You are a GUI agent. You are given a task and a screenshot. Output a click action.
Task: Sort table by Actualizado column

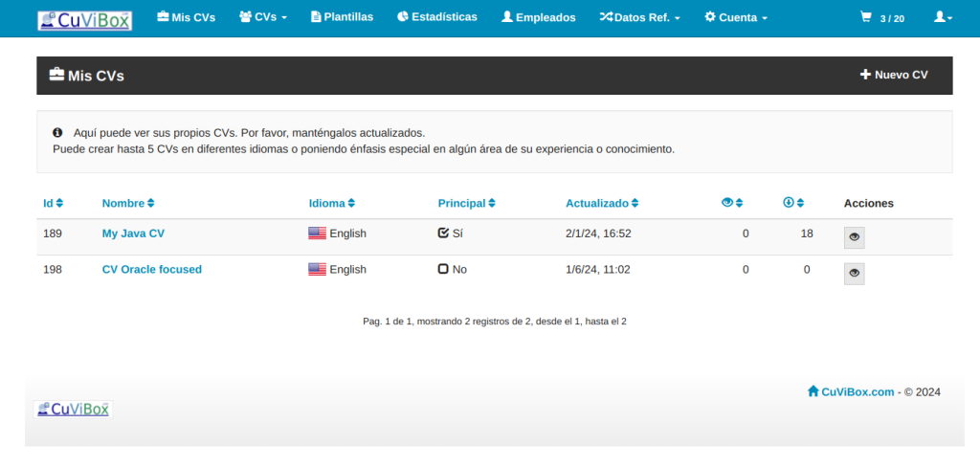coord(602,203)
